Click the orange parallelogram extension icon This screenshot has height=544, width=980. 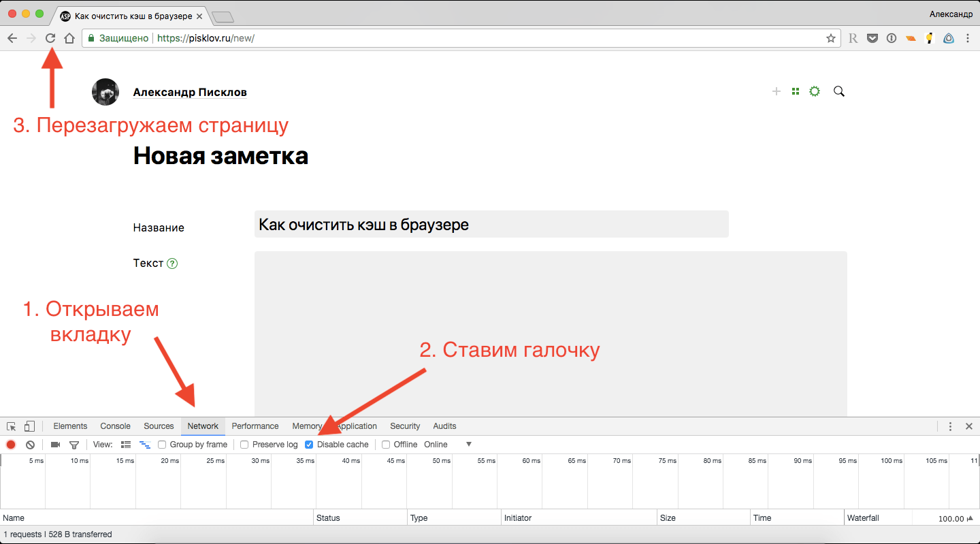tap(911, 39)
